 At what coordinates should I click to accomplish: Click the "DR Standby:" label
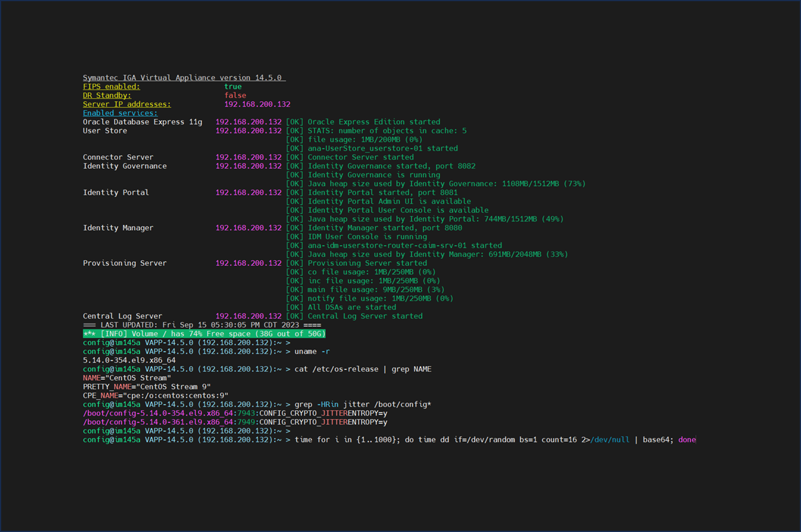107,95
